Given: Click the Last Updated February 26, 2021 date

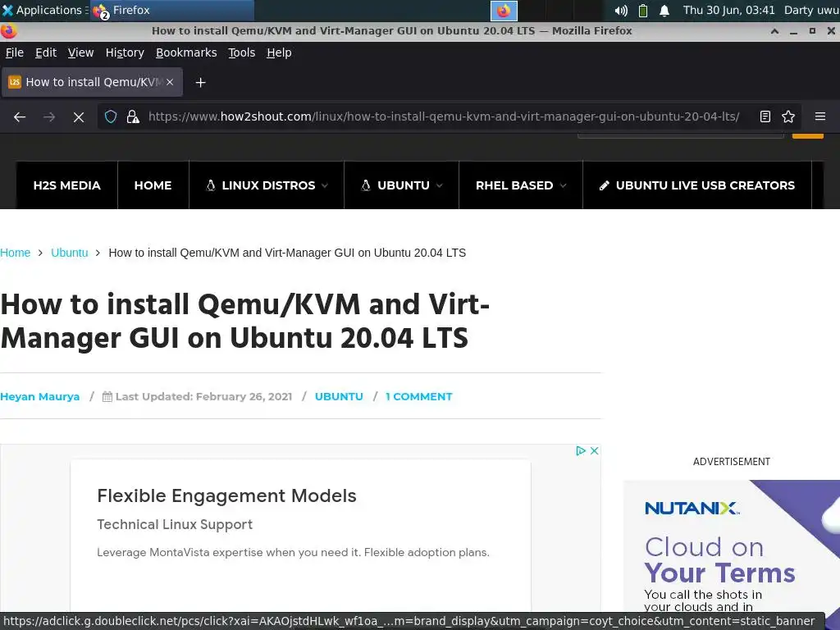Looking at the screenshot, I should [x=203, y=397].
